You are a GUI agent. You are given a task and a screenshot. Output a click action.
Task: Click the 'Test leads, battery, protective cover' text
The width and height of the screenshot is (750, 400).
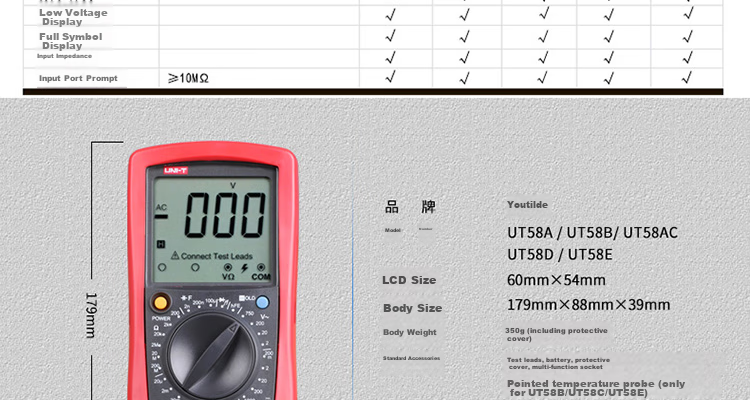click(x=558, y=364)
